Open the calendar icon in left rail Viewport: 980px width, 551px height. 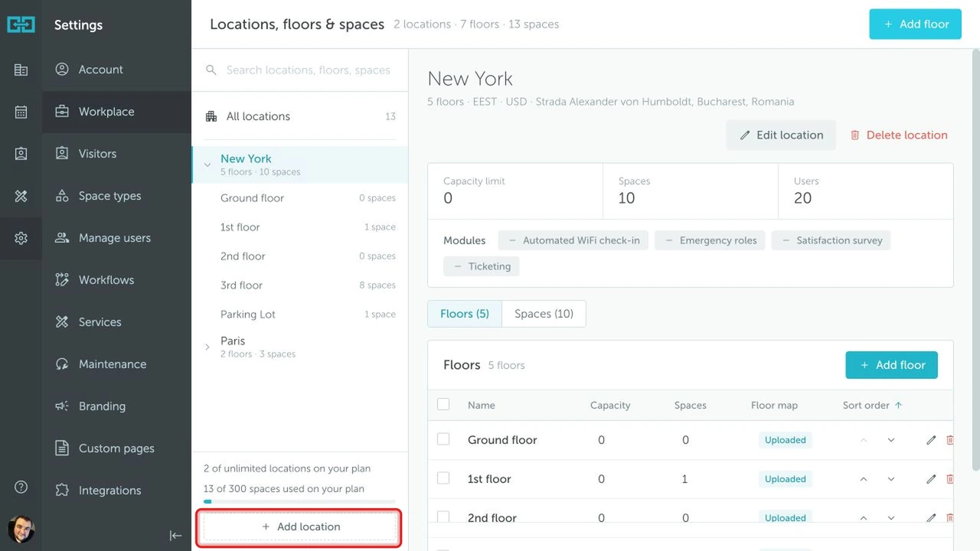21,112
